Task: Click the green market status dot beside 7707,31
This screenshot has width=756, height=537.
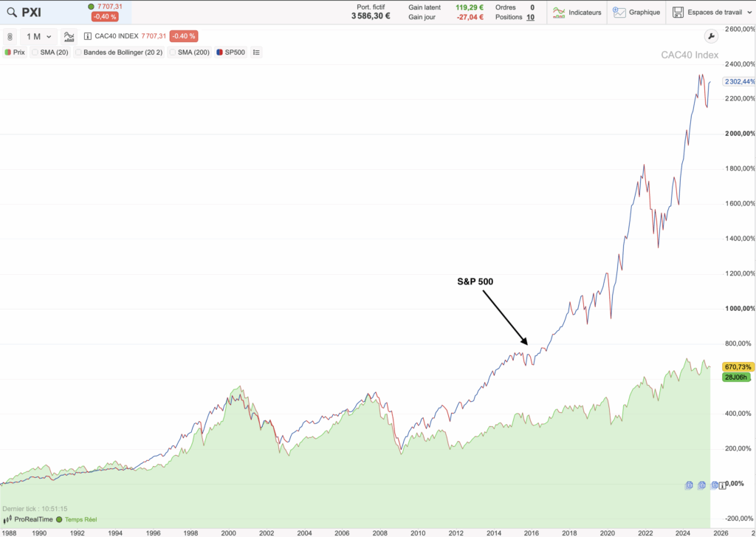Action: (x=91, y=7)
